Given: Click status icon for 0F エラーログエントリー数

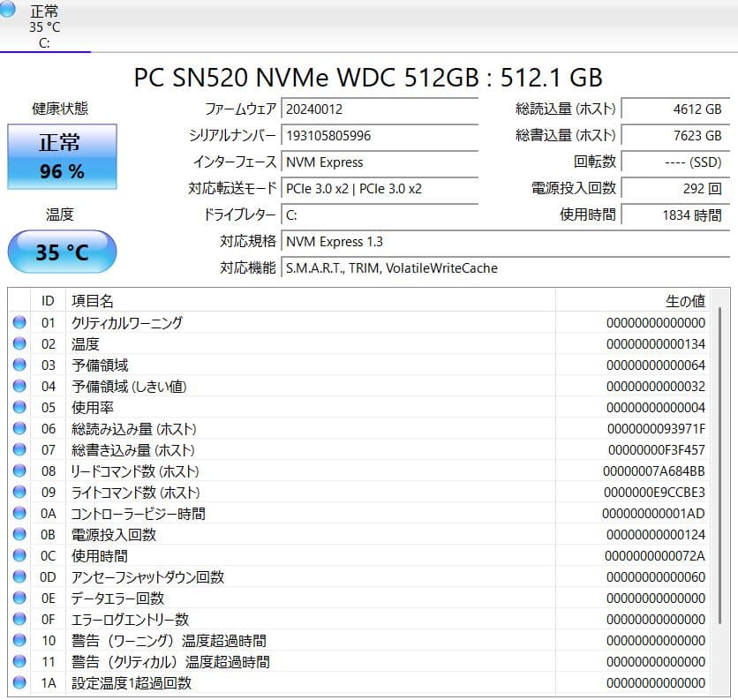Looking at the screenshot, I should tap(19, 619).
